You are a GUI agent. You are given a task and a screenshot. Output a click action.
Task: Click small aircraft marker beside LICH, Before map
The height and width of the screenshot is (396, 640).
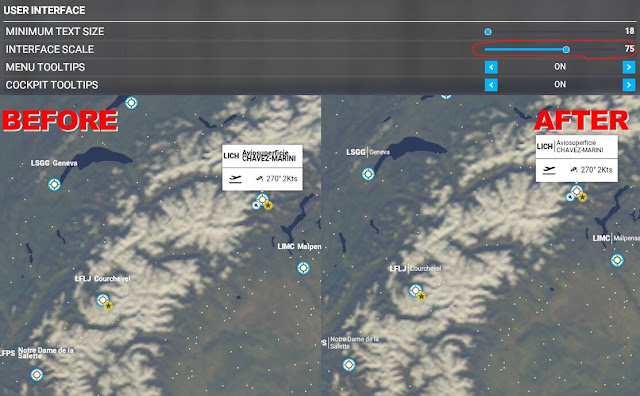tap(256, 205)
